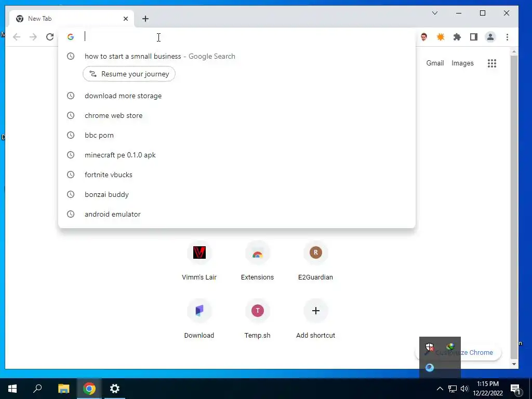
Task: Open the Google apps grid
Action: (492, 63)
